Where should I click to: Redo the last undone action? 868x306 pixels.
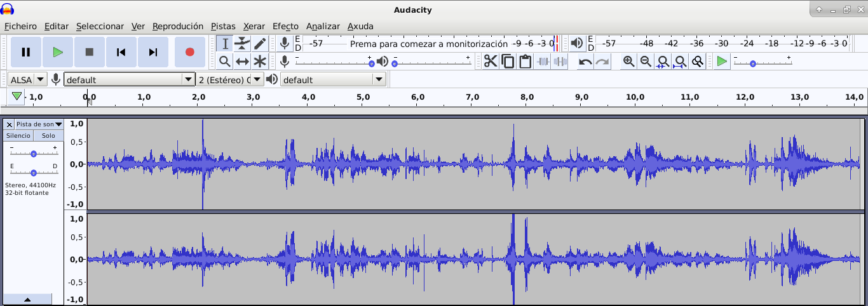click(602, 61)
